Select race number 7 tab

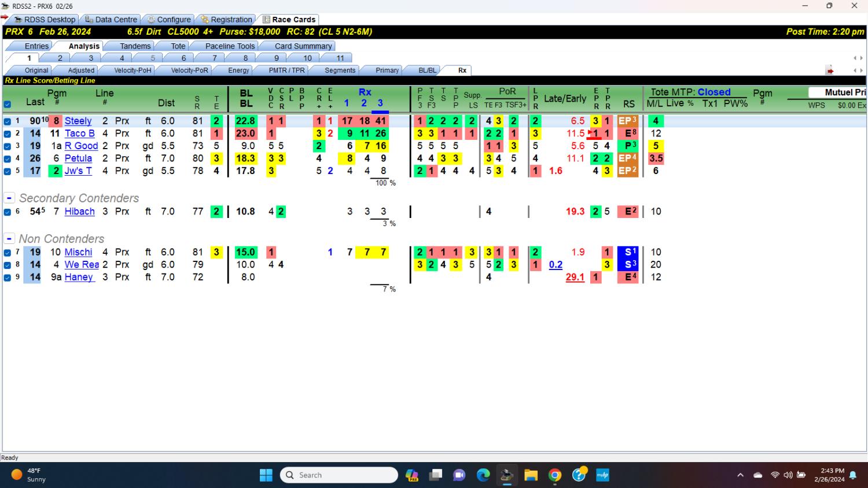pyautogui.click(x=215, y=58)
